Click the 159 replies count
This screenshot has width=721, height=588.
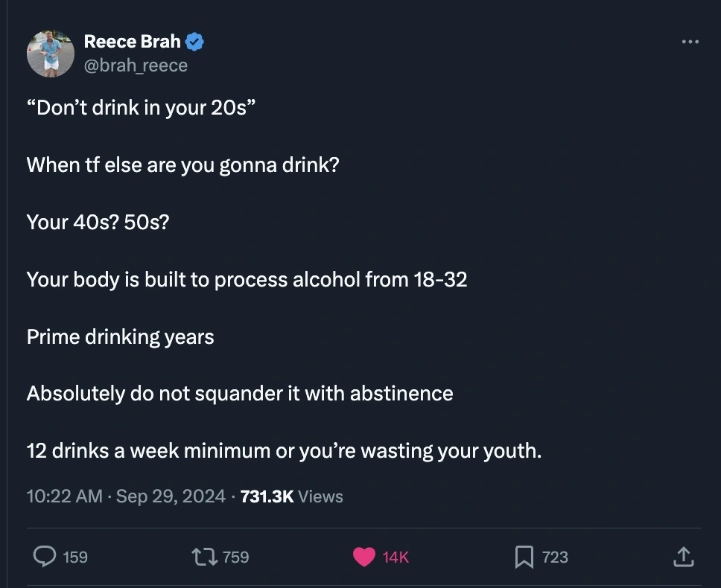75,557
